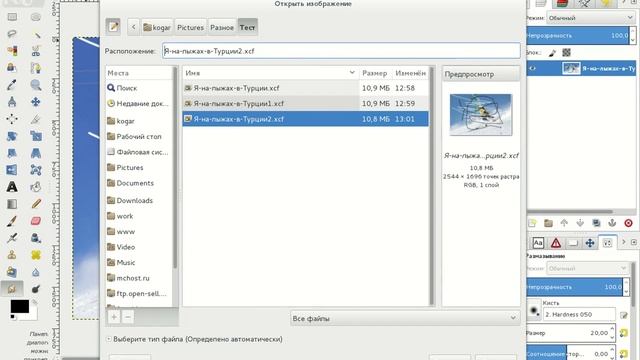Screen dimensions: 640x360
Task: Click the delete layer button
Action: coord(628,223)
